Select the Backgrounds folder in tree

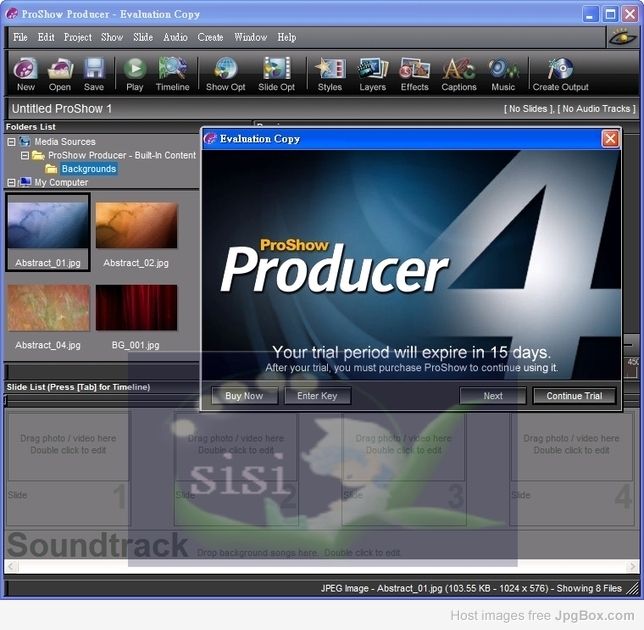88,169
